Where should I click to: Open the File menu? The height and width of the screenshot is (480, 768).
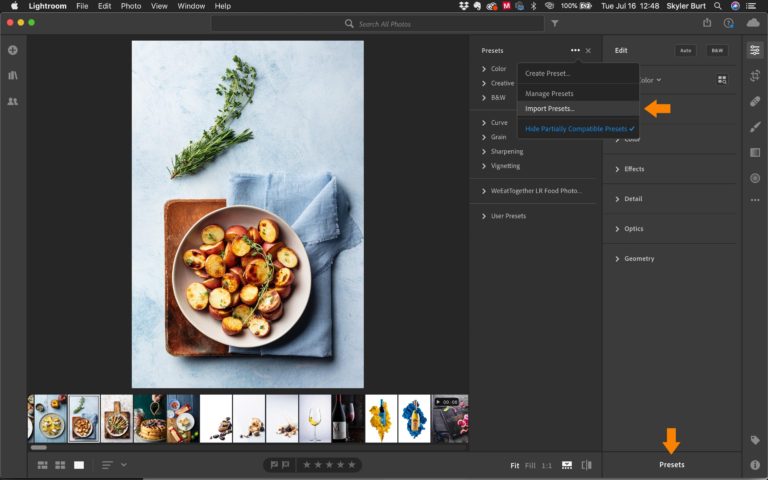click(x=82, y=6)
